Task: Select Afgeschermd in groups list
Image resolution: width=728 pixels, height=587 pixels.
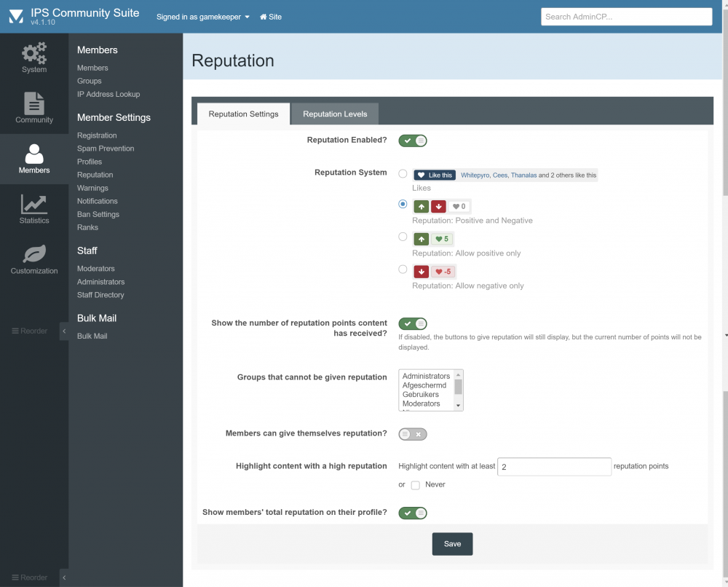Action: (x=424, y=385)
